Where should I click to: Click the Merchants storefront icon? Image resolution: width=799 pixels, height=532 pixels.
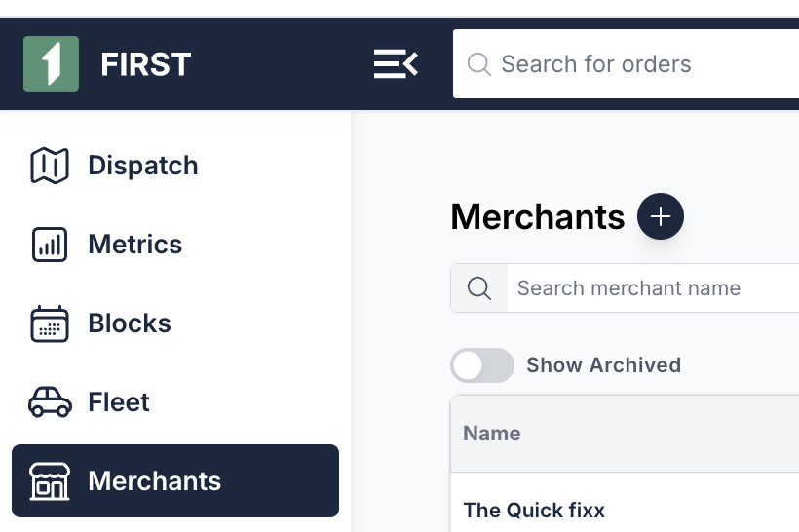coord(50,481)
